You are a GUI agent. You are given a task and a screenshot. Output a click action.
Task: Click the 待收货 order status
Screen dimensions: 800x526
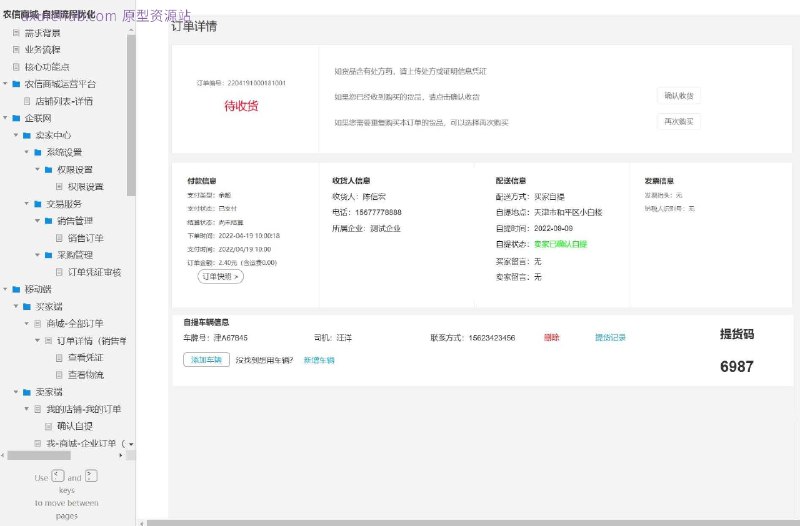241,106
